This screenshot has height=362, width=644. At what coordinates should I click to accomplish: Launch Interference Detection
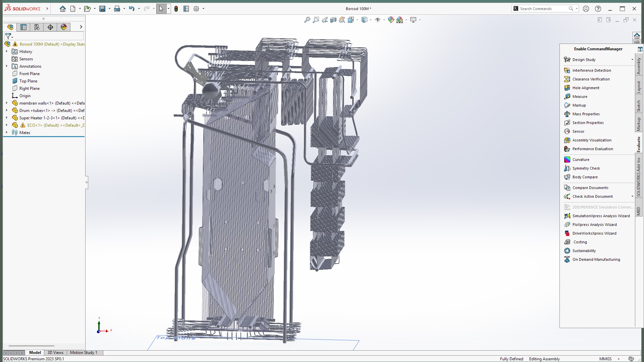coord(591,70)
